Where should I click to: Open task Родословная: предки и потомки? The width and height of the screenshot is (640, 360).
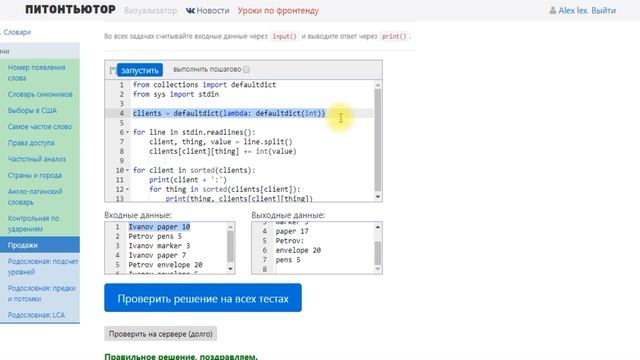pos(42,293)
